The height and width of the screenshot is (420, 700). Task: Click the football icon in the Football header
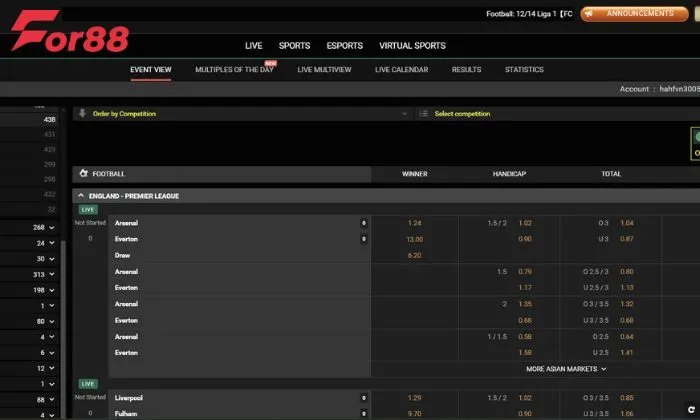(84, 174)
